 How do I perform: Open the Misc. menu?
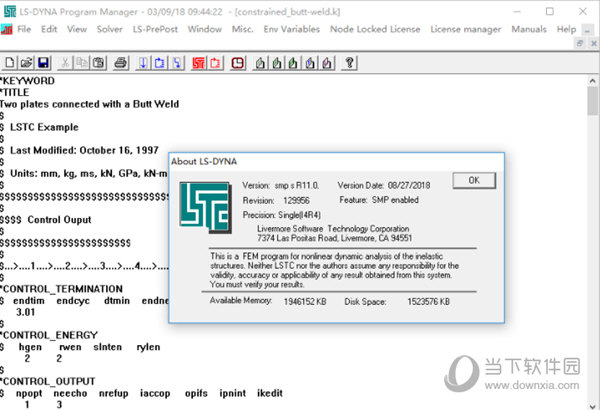tap(243, 29)
